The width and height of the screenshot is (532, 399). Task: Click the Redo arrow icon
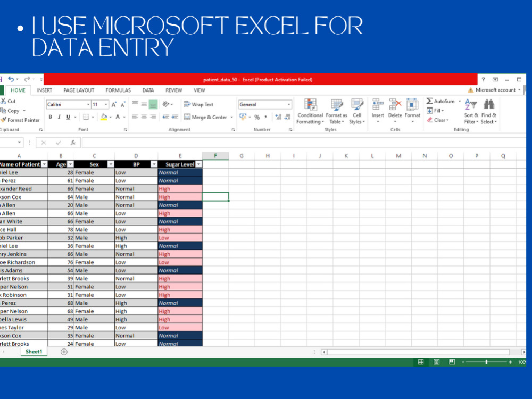tap(27, 79)
